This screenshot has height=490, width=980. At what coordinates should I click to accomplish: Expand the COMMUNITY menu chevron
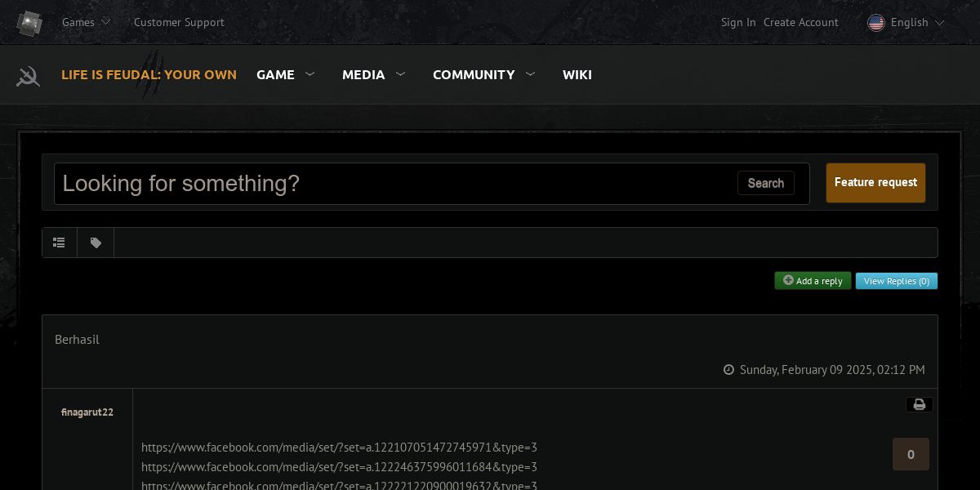tap(530, 73)
